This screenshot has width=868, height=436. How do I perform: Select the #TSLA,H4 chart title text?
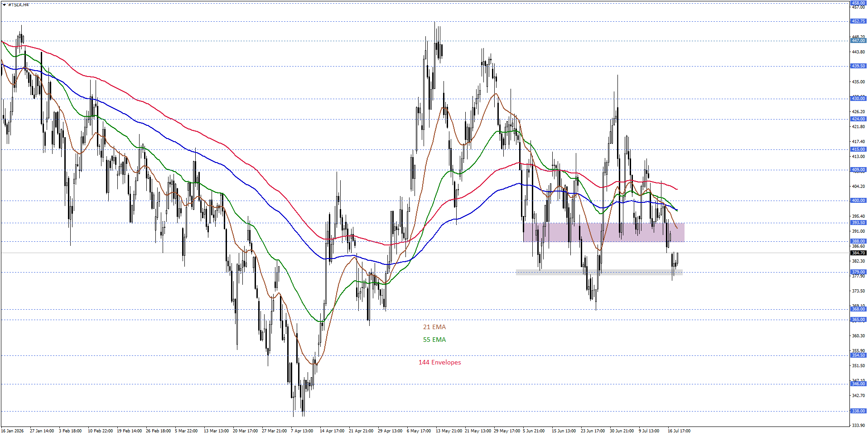click(19, 5)
